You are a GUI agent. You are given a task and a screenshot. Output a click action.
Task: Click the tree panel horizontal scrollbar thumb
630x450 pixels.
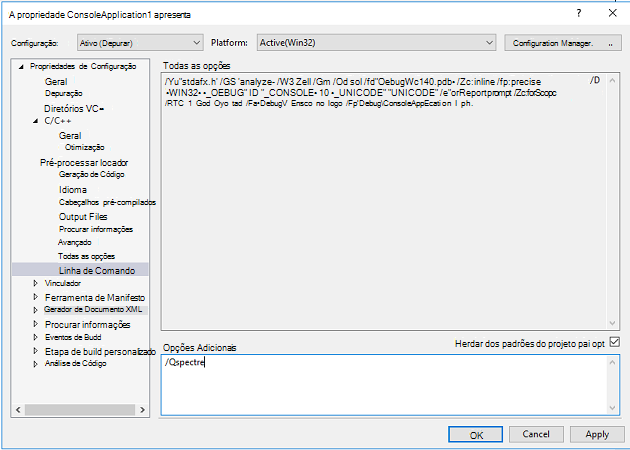coord(80,410)
